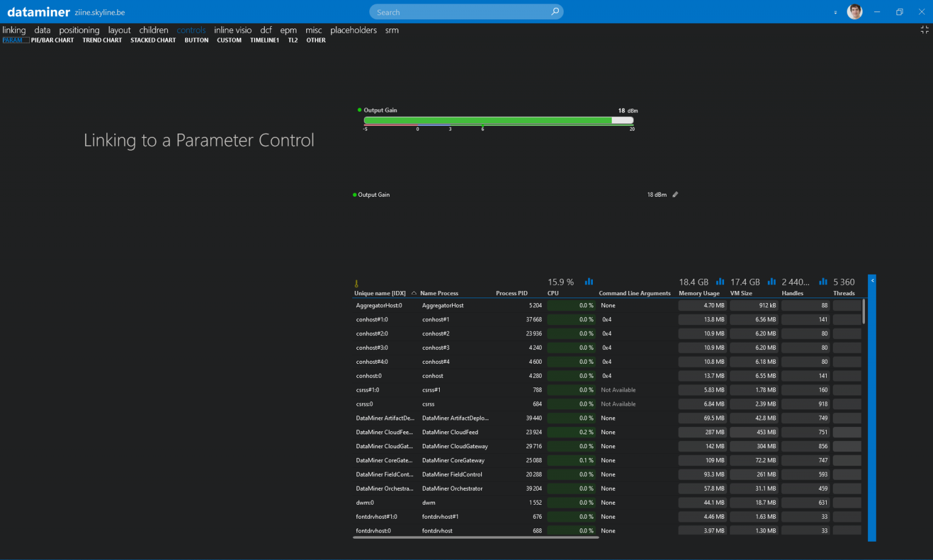The height and width of the screenshot is (560, 933).
Task: Click the thermometer icon above the table columns
Action: (x=356, y=282)
